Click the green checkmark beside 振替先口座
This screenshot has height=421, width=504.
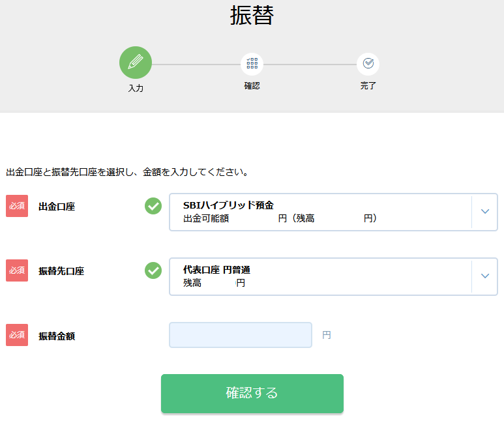pyautogui.click(x=153, y=270)
